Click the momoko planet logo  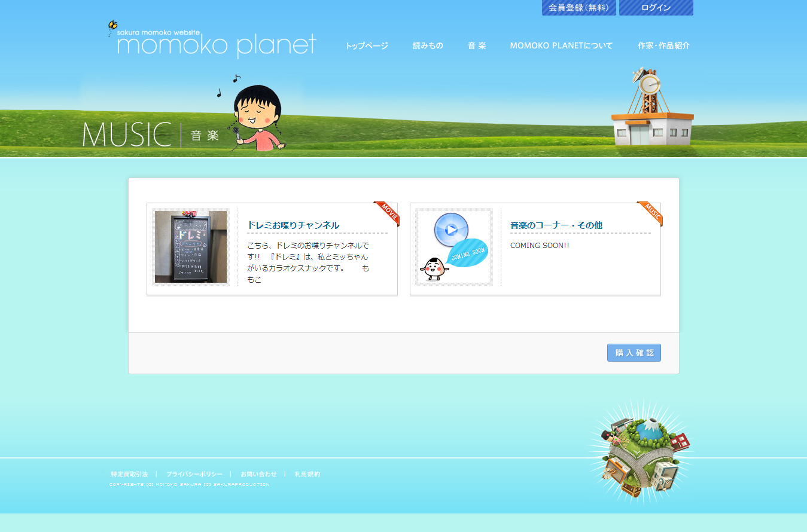click(x=212, y=40)
